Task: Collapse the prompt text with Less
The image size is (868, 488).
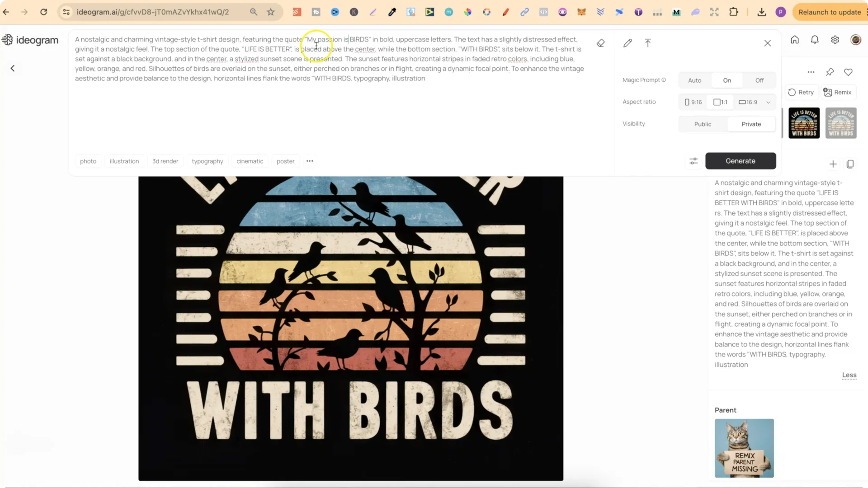Action: click(x=849, y=375)
